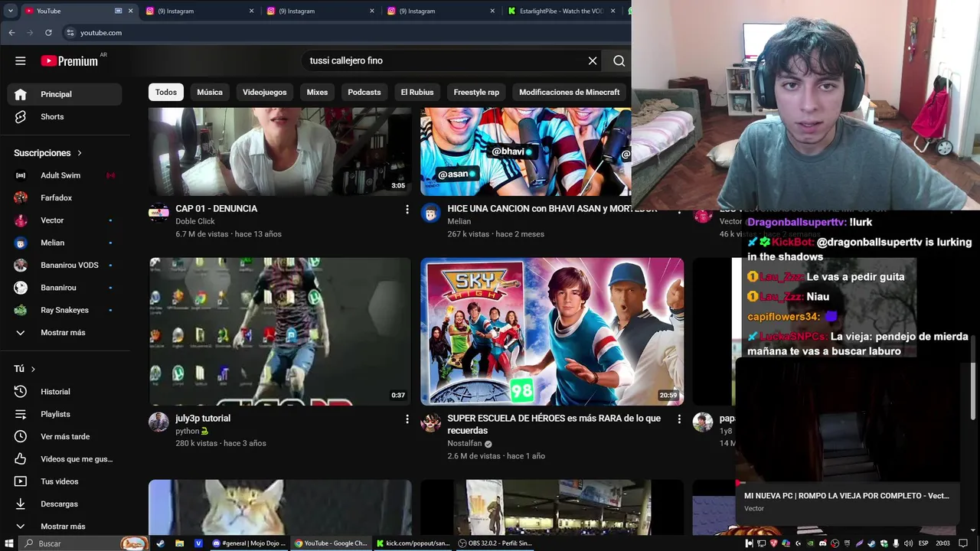
Task: Select the Mixes filter chip
Action: point(317,92)
